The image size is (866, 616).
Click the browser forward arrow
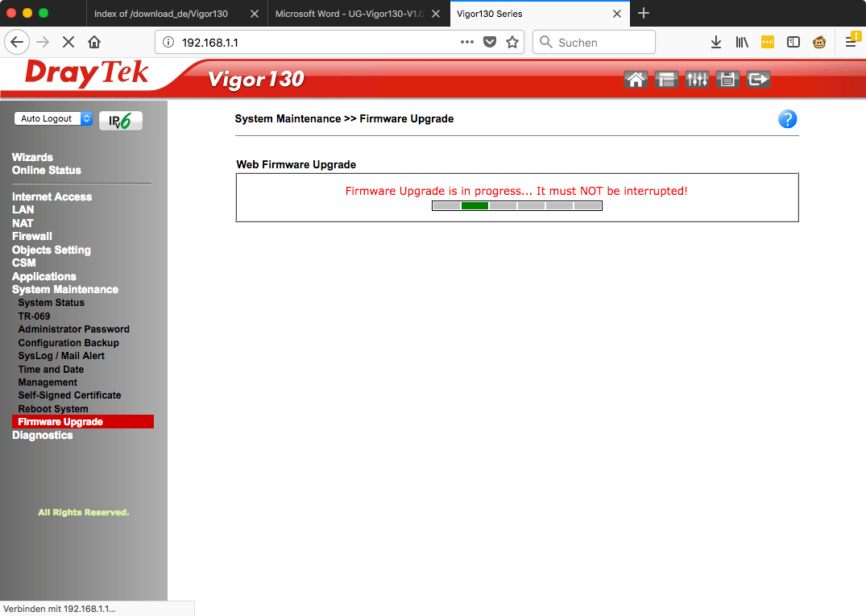point(43,42)
